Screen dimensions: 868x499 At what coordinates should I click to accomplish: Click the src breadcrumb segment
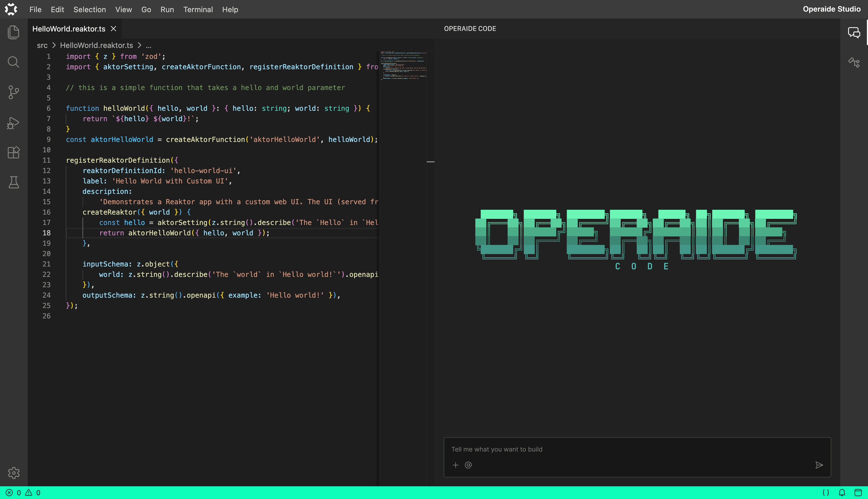[x=42, y=45]
